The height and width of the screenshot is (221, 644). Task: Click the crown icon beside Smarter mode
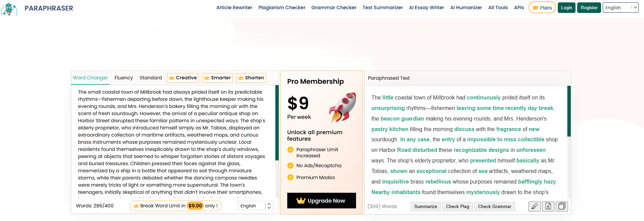click(x=207, y=78)
